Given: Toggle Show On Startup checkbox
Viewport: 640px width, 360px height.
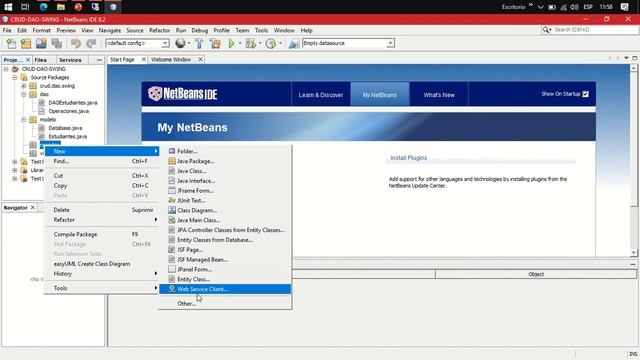Looking at the screenshot, I should click(x=585, y=94).
